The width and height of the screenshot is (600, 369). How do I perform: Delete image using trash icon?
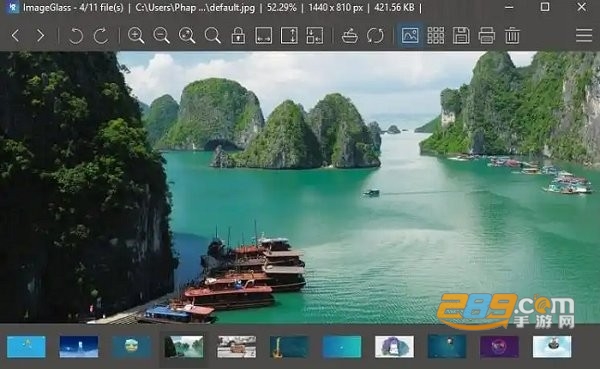(x=512, y=36)
